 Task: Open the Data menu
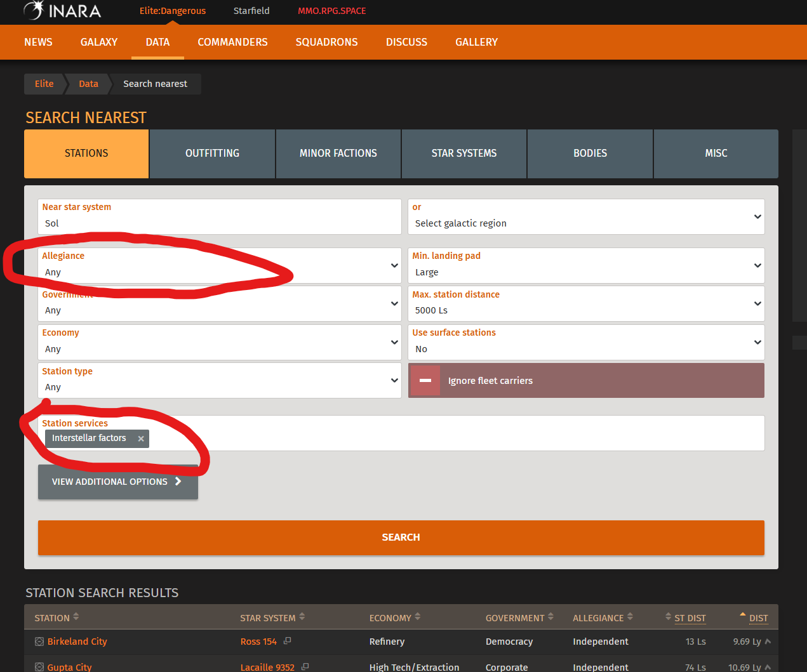[157, 42]
